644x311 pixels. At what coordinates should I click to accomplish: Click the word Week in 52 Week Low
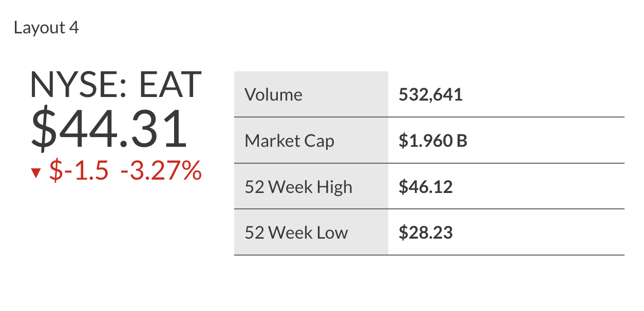pos(291,233)
